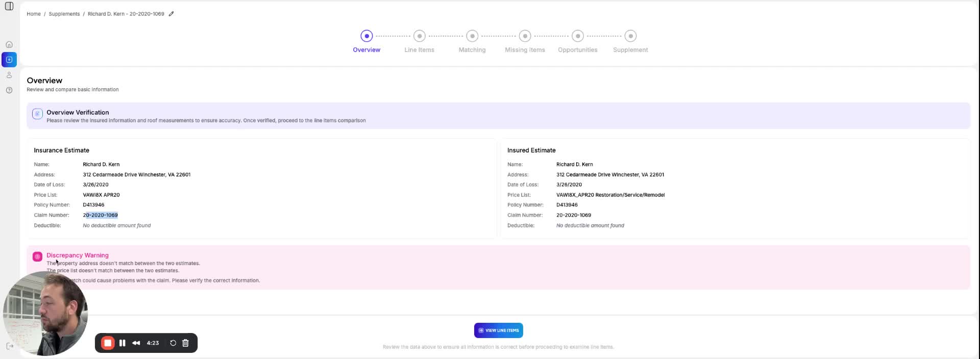
Task: Open the user profile sidebar icon
Action: (x=9, y=75)
